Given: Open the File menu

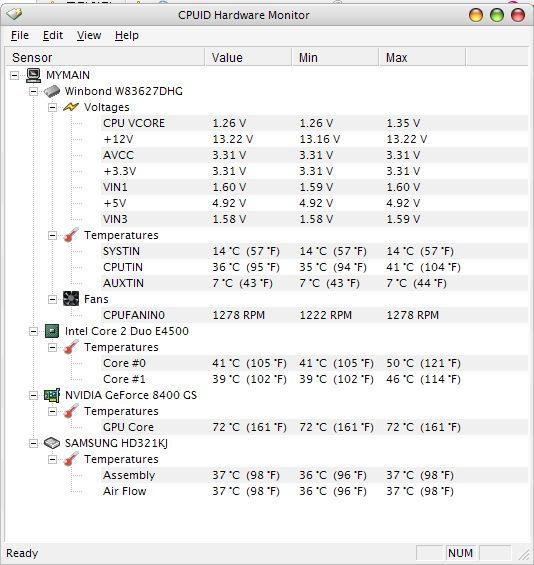Looking at the screenshot, I should pyautogui.click(x=20, y=35).
